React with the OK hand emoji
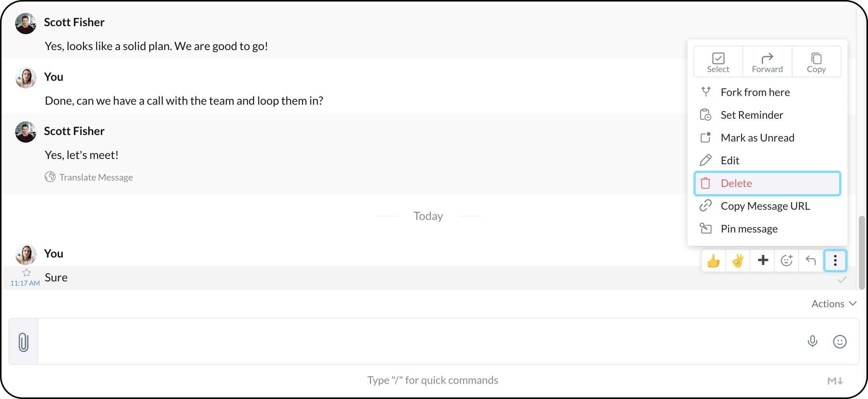 click(738, 261)
